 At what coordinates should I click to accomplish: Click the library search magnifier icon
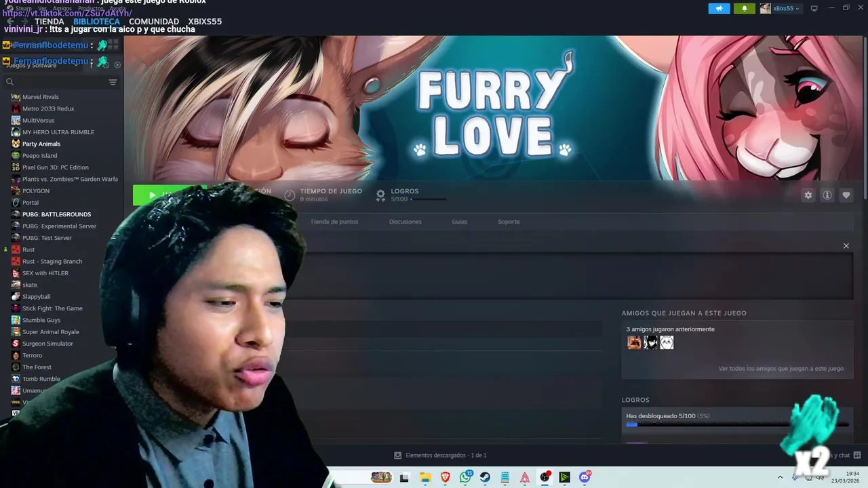pos(10,82)
